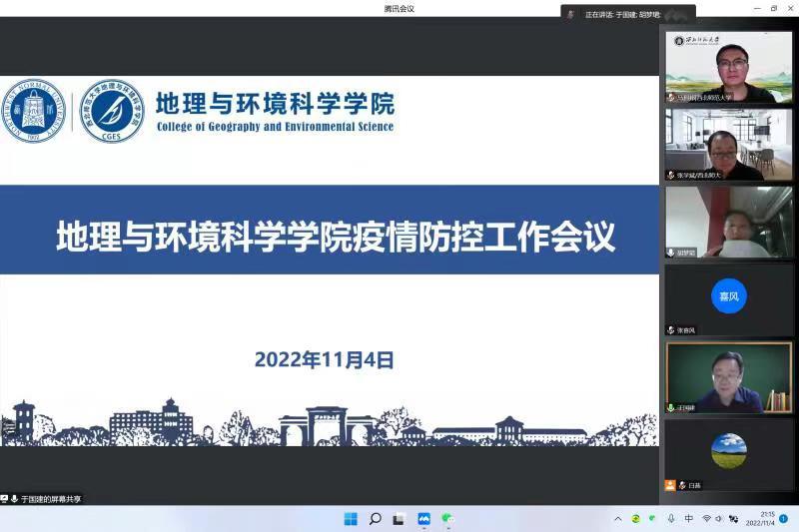
Task: Open WeChat from the taskbar
Action: coord(448,519)
